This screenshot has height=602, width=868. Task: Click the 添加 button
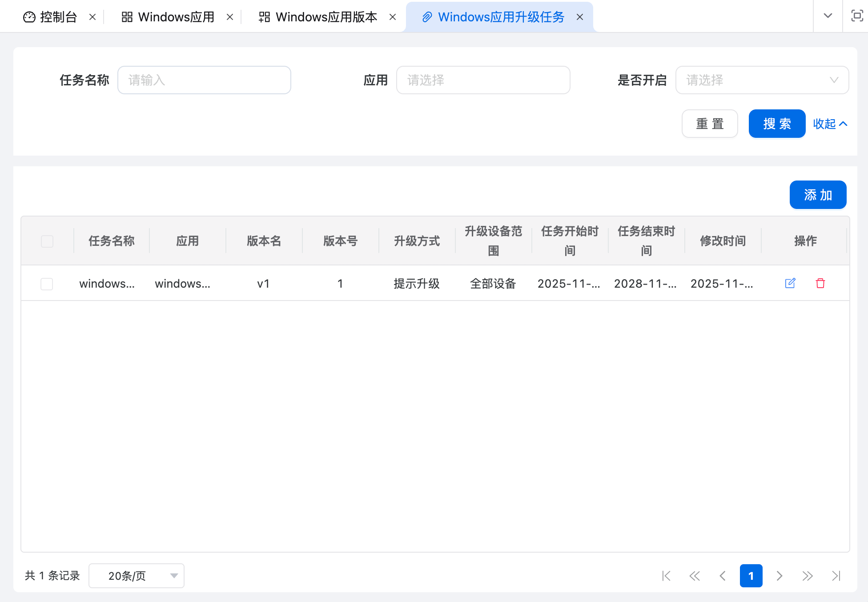coord(818,195)
